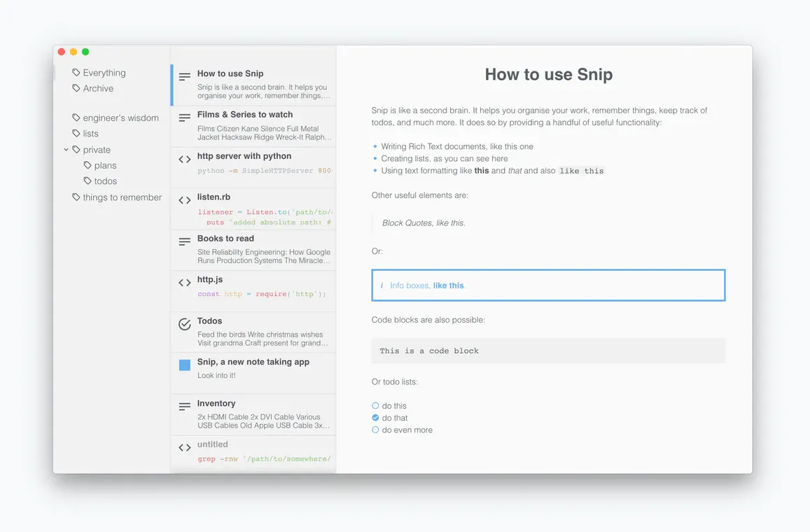Click the tag icon beside Everything
The image size is (810, 532).
[x=76, y=73]
